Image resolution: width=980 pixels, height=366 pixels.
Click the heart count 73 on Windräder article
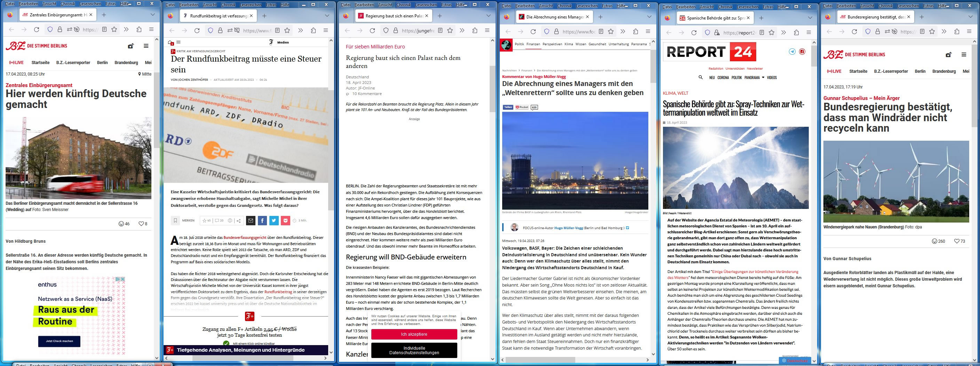coord(959,241)
